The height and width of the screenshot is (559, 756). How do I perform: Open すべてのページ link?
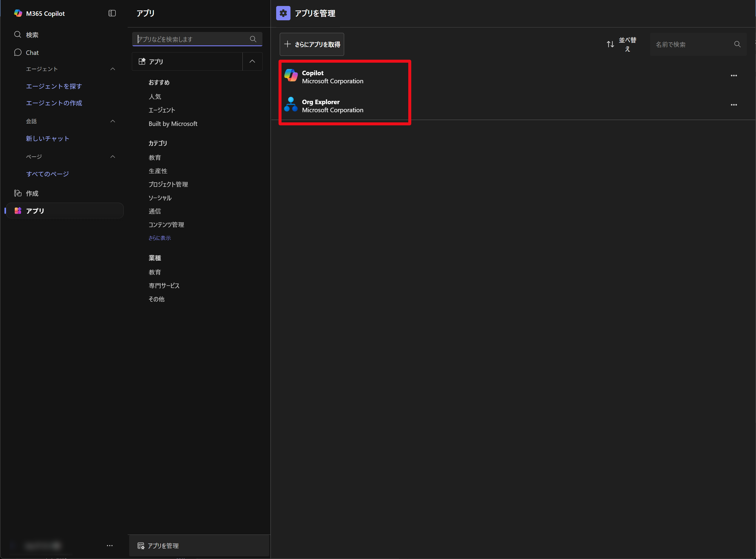(48, 174)
